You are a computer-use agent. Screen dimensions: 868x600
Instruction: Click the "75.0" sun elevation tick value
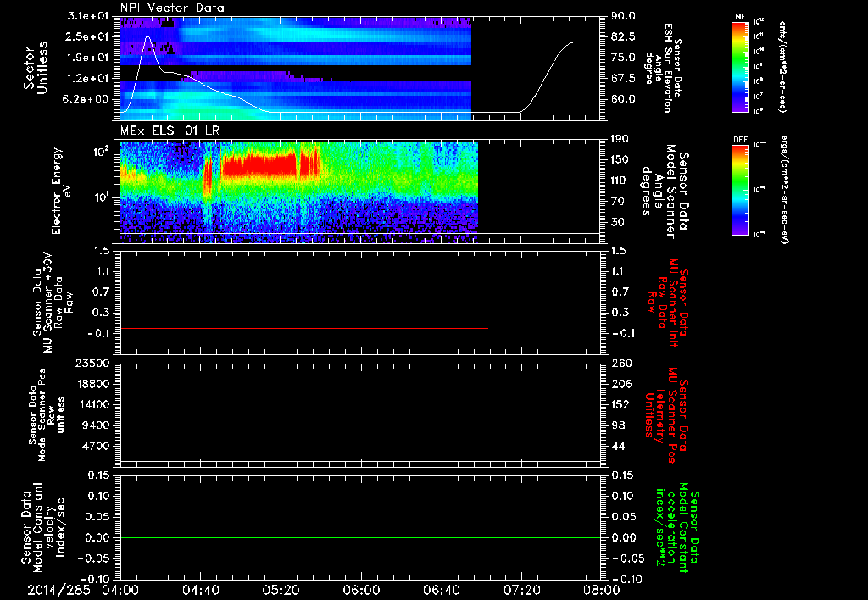[x=623, y=58]
